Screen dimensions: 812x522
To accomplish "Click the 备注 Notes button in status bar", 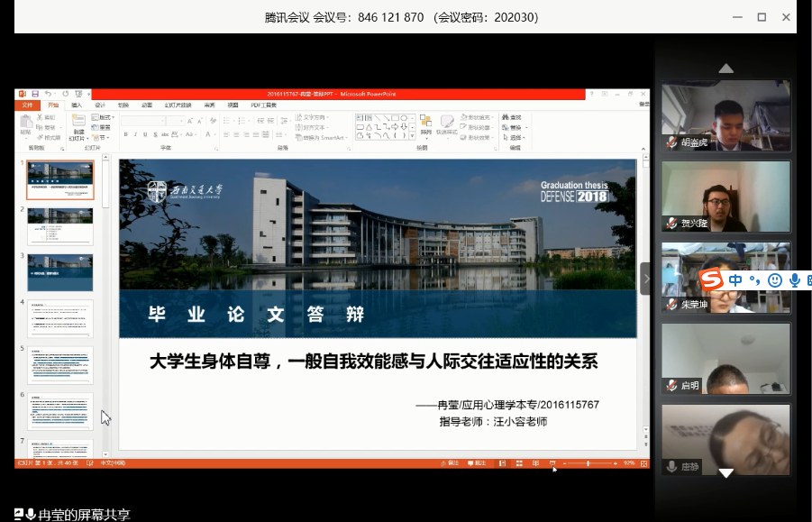I will coord(449,463).
